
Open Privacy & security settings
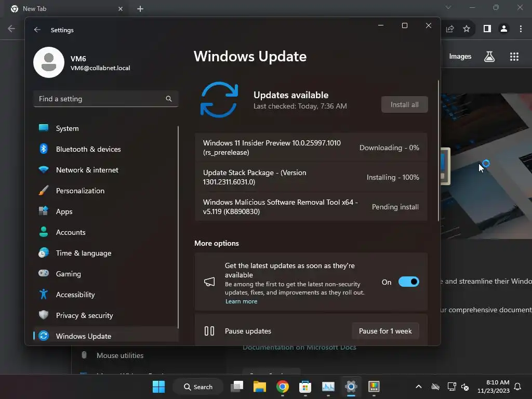(x=106, y=315)
